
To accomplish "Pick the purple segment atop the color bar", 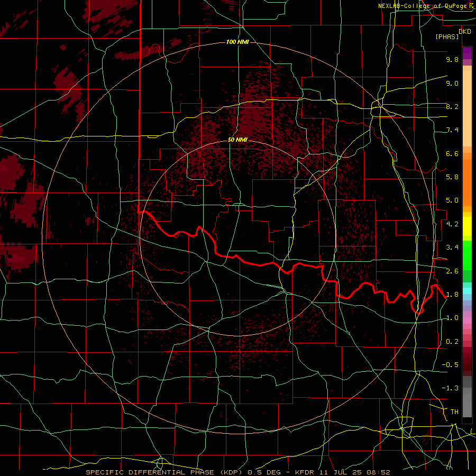I will pyautogui.click(x=467, y=53).
